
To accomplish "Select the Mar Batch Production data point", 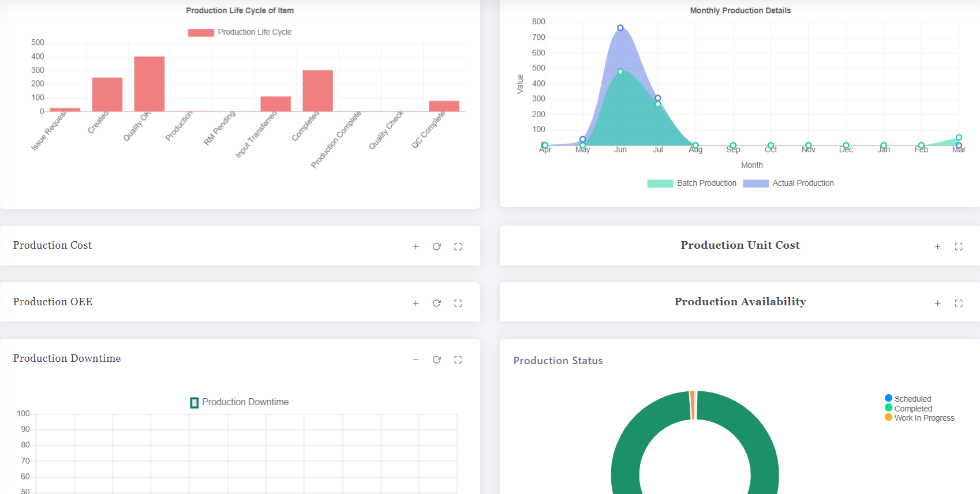I will point(959,137).
